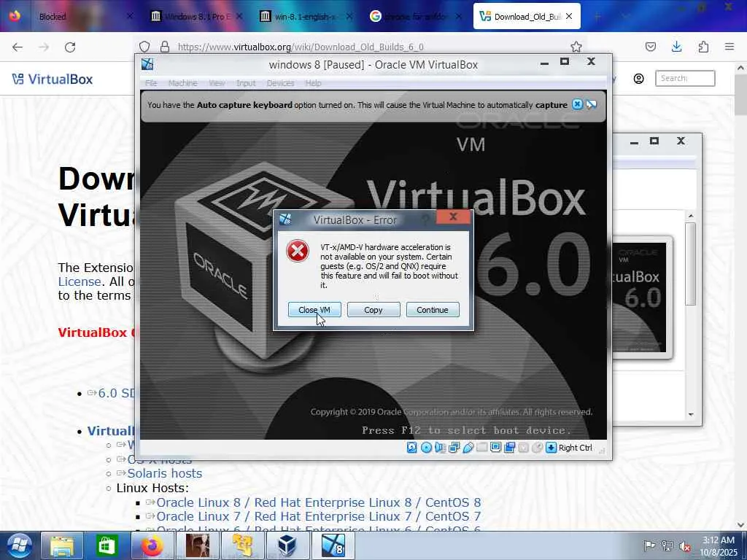This screenshot has width=747, height=560.
Task: Click network adapters indicator in VM status bar
Action: click(x=454, y=448)
